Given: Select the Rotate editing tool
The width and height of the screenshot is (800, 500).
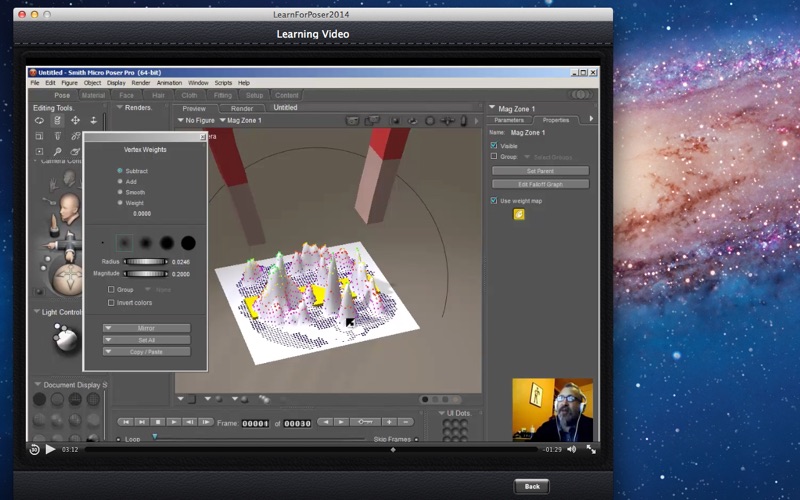Looking at the screenshot, I should 39,120.
